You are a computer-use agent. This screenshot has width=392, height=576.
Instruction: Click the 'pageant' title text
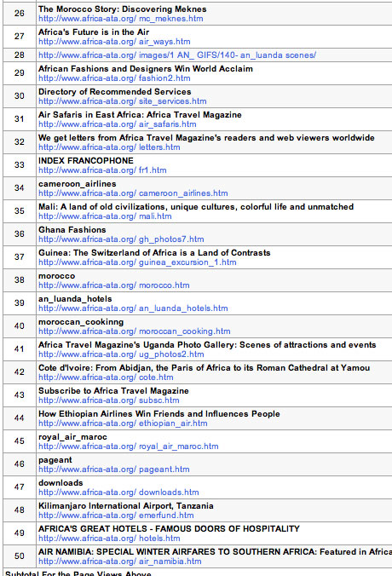click(55, 460)
